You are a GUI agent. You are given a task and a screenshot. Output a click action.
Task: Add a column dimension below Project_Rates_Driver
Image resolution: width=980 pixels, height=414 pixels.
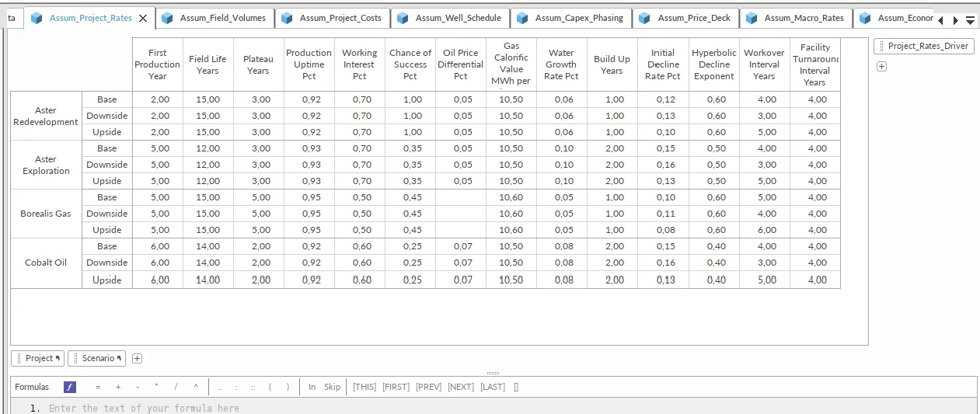881,67
